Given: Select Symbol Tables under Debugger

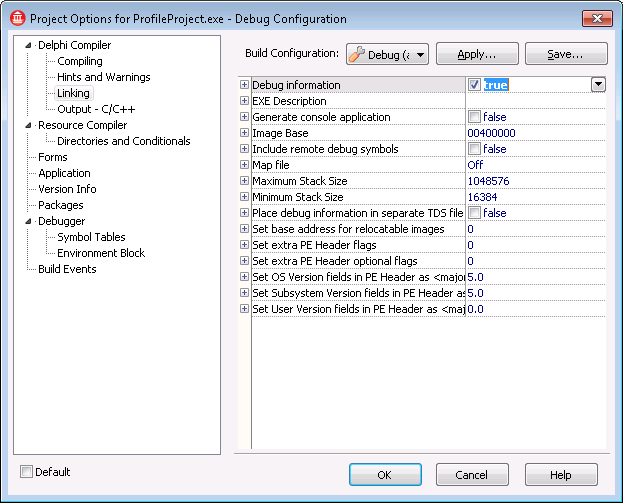Looking at the screenshot, I should point(91,237).
